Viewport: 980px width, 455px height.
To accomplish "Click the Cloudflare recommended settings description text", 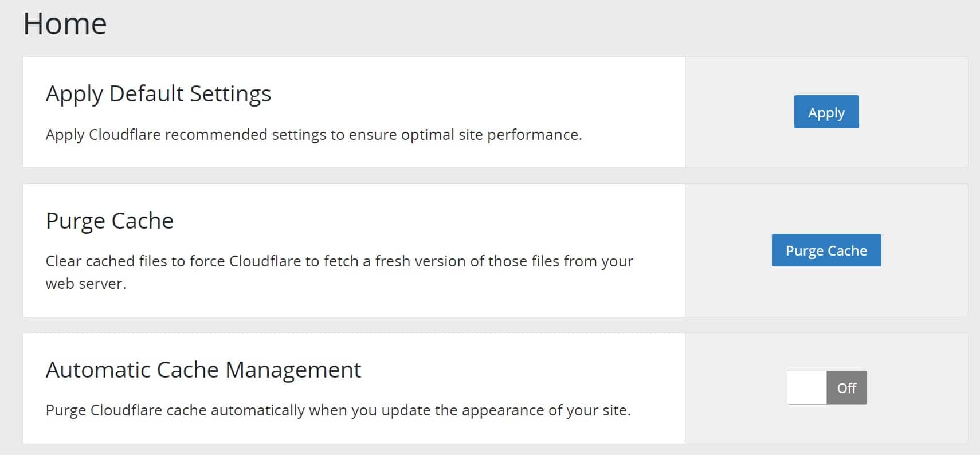I will (314, 135).
